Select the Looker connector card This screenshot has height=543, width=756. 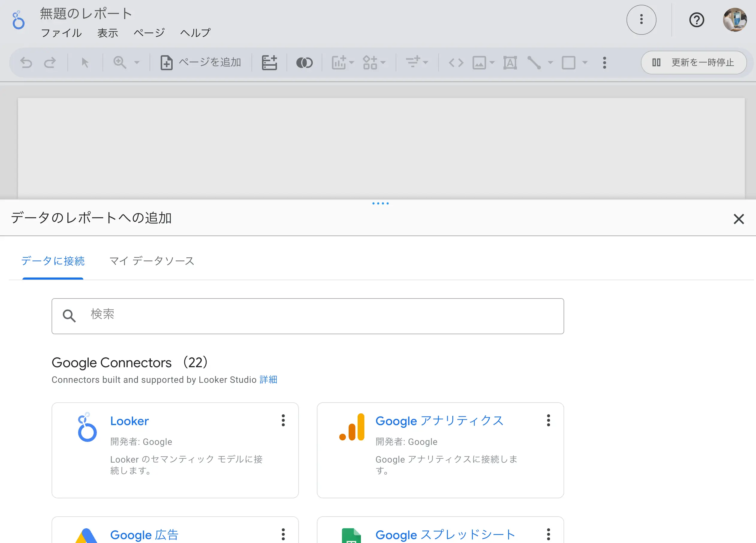175,450
